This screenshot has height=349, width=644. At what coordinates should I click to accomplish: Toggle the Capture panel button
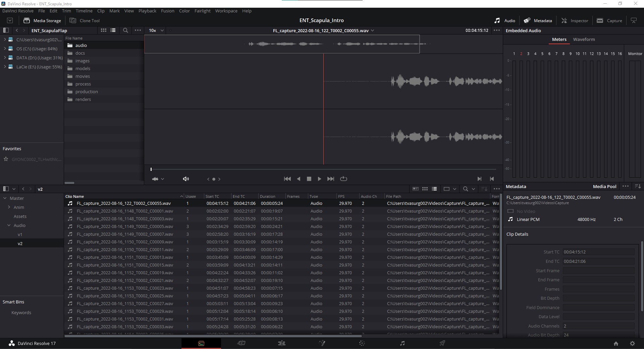click(609, 20)
